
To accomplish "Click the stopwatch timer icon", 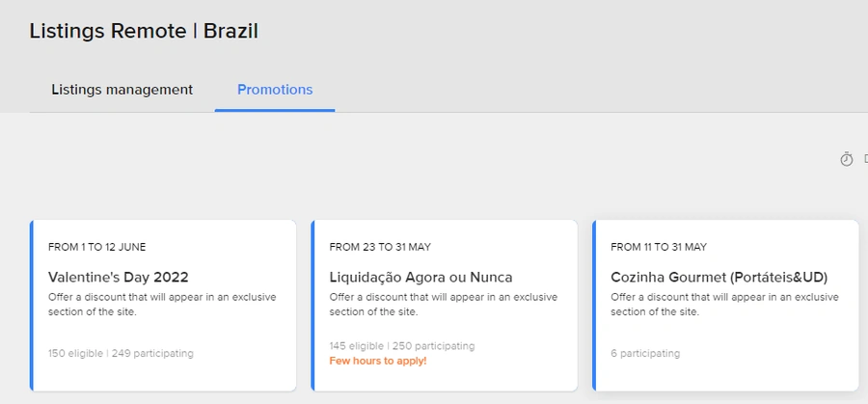I will tap(847, 159).
